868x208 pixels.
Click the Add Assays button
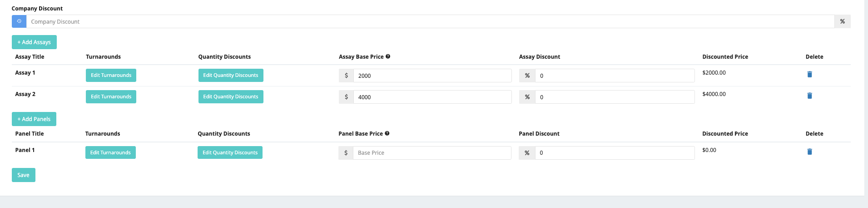34,42
